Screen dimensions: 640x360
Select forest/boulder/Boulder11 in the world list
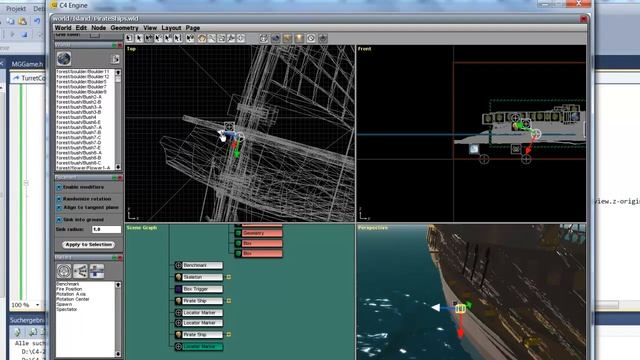(x=83, y=71)
